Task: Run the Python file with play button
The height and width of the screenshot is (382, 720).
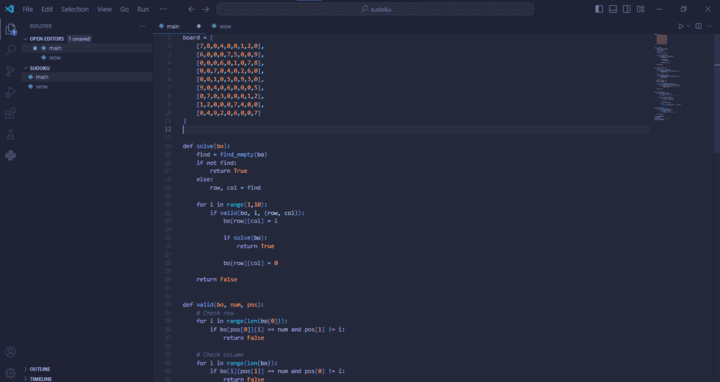Action: point(681,26)
